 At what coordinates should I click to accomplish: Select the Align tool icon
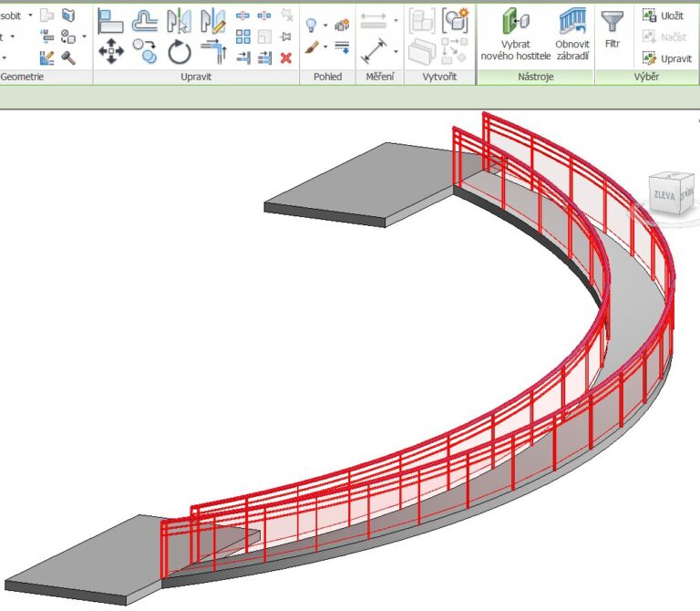click(110, 22)
